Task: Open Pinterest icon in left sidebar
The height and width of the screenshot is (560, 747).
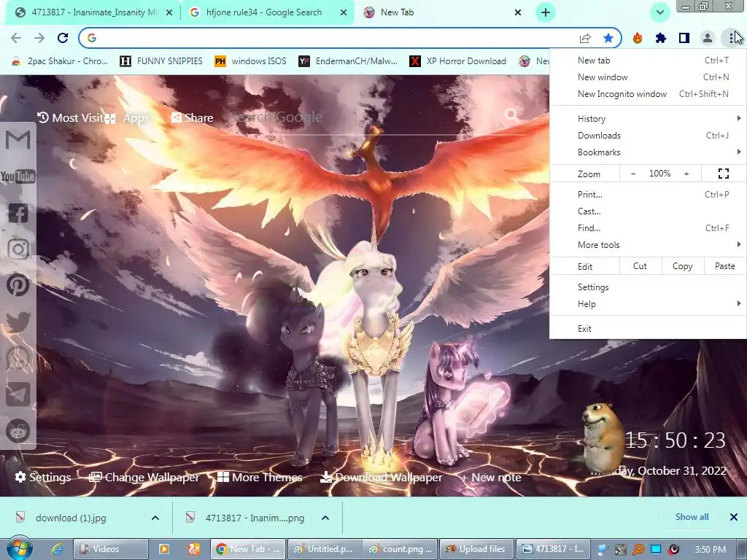Action: pyautogui.click(x=18, y=285)
